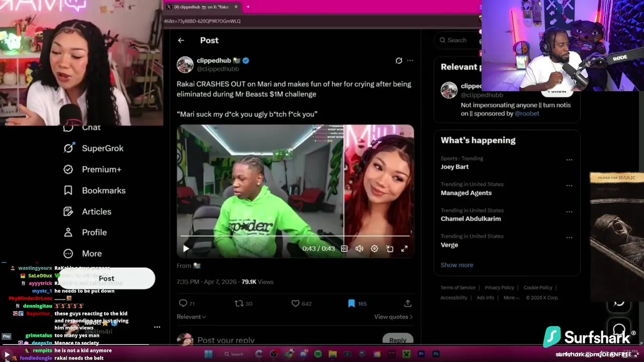Open Ads info footer link

(486, 298)
